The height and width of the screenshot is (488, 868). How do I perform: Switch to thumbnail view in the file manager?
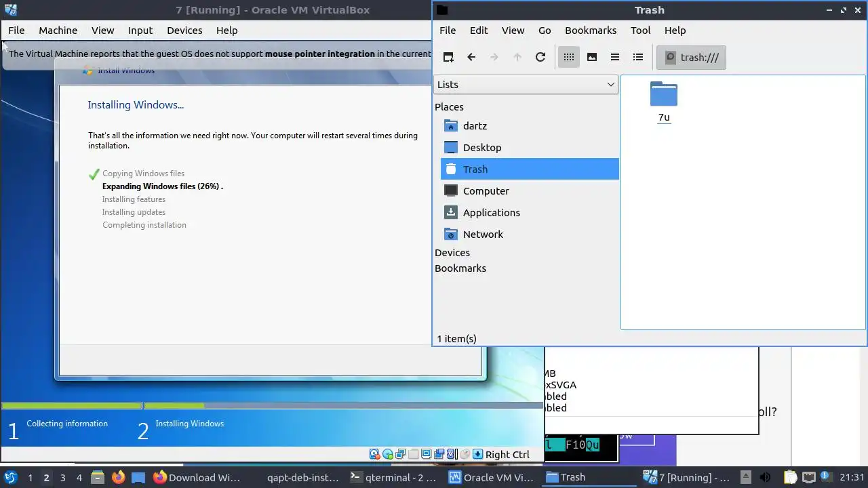[592, 57]
